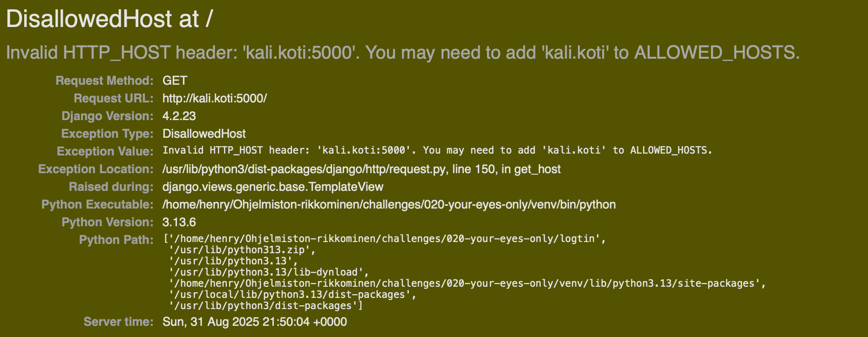Click the django.views.generic.base.TemplateView value
This screenshot has width=868, height=337.
point(272,187)
